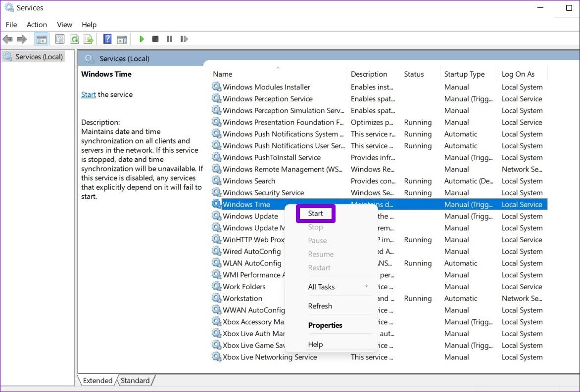Screen dimensions: 580x392
Task: Restart the service using the restart icon
Action: point(184,39)
